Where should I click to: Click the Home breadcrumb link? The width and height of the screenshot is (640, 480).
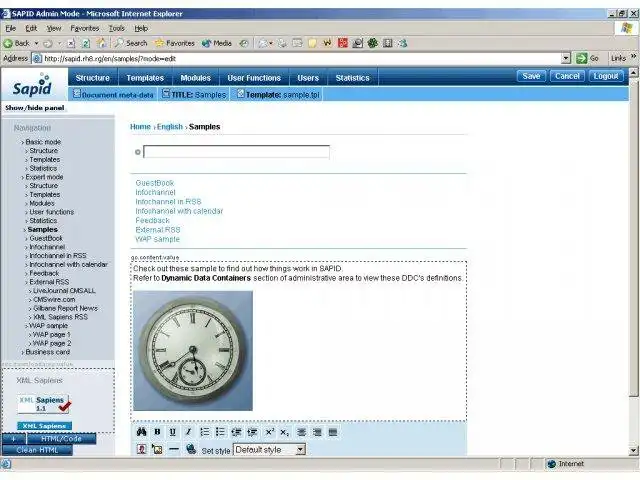(140, 127)
